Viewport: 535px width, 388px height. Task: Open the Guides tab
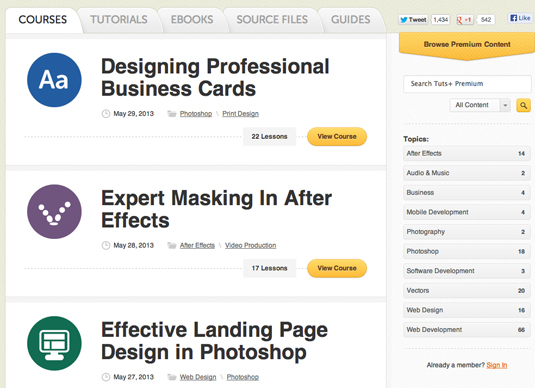[x=351, y=20]
